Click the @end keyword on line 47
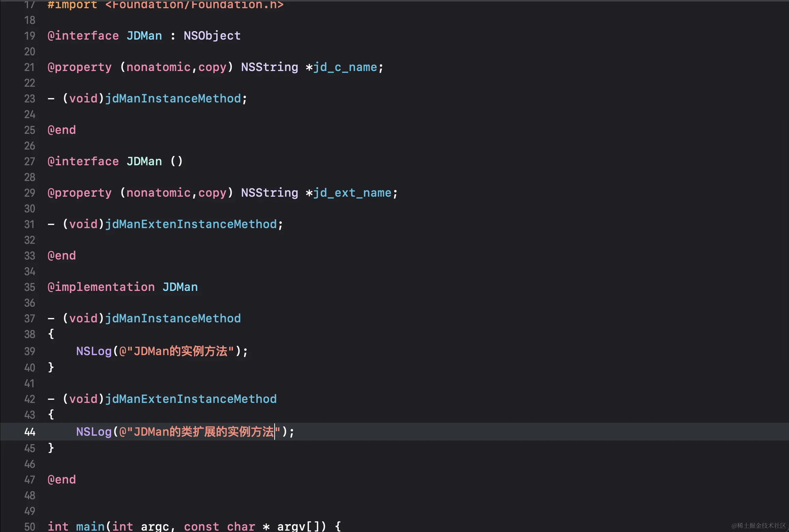 62,480
